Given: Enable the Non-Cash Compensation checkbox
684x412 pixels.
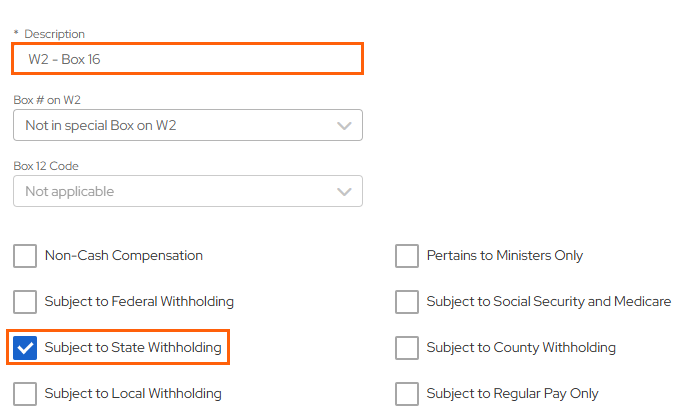Looking at the screenshot, I should [25, 256].
